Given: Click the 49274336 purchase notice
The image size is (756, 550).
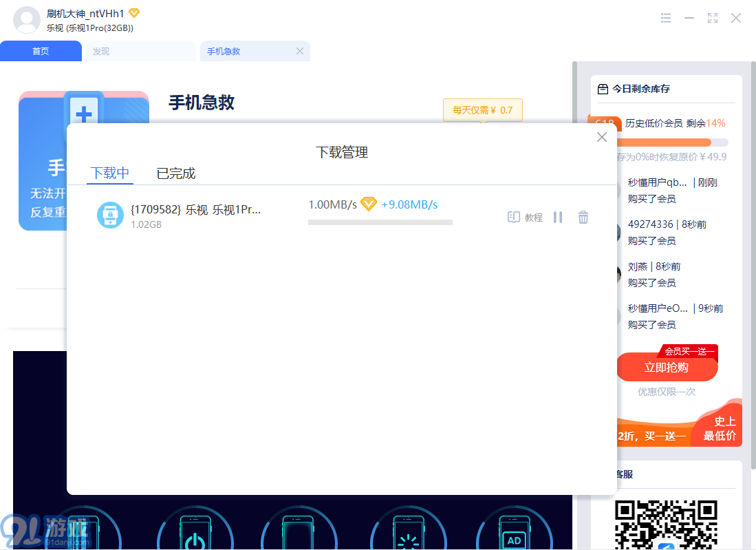Looking at the screenshot, I should click(x=667, y=232).
